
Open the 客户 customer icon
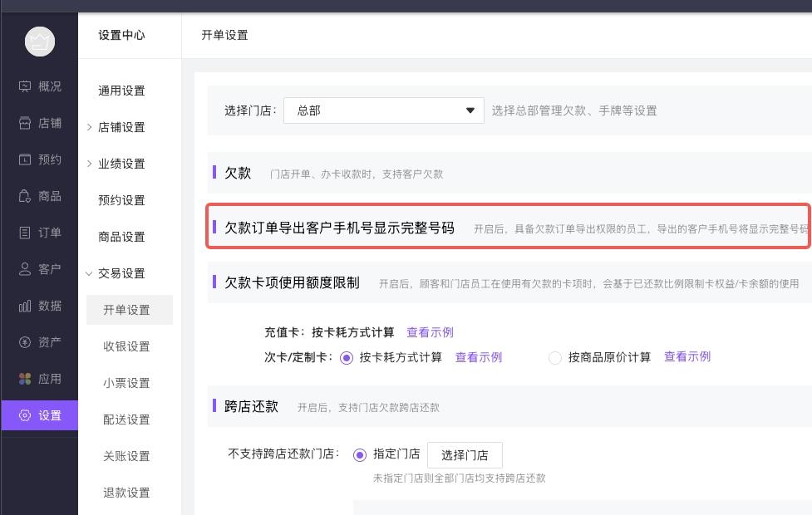(x=25, y=269)
